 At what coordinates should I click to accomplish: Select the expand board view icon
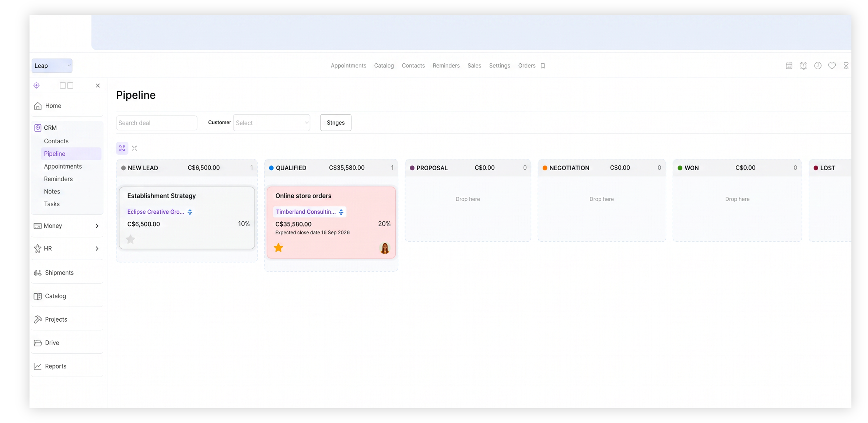[x=122, y=148]
